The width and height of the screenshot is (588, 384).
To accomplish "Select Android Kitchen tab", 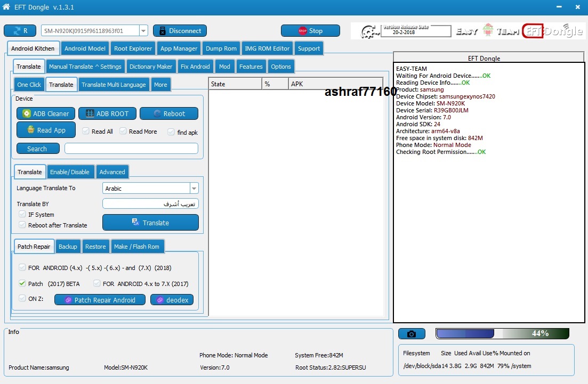I will point(33,48).
